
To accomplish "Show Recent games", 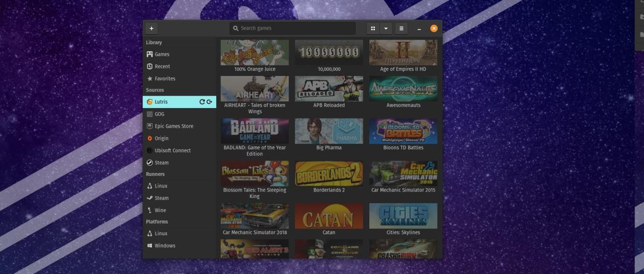I will [180, 66].
